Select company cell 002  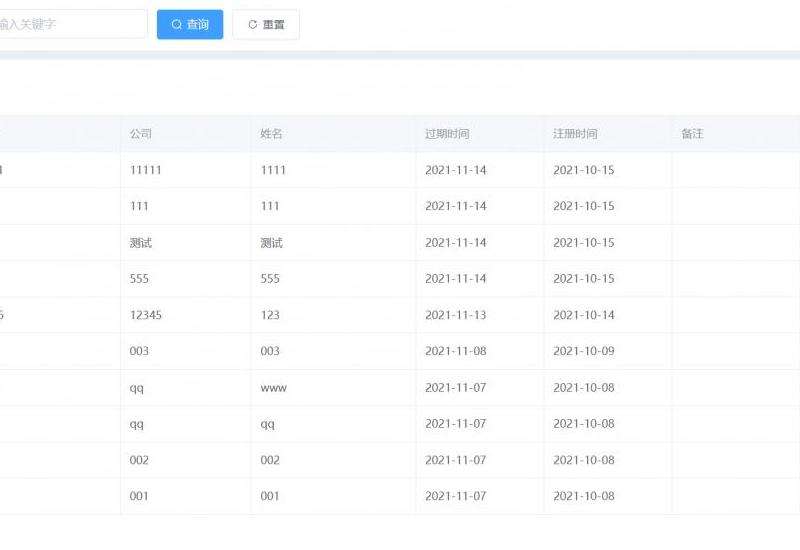(139, 460)
